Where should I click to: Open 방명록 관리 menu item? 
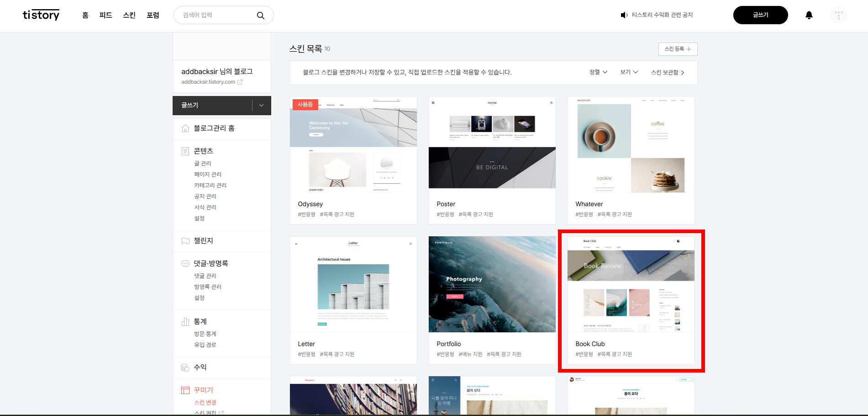coord(208,287)
